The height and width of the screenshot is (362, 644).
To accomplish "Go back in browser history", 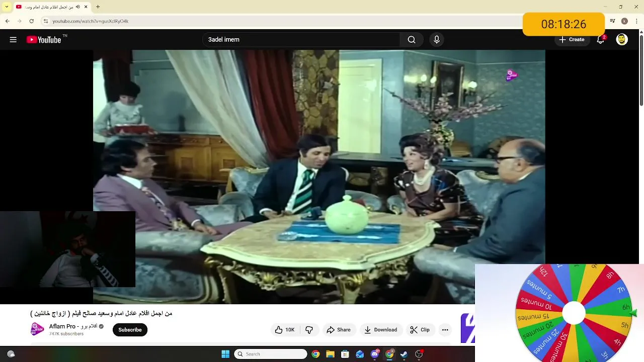I will point(8,21).
